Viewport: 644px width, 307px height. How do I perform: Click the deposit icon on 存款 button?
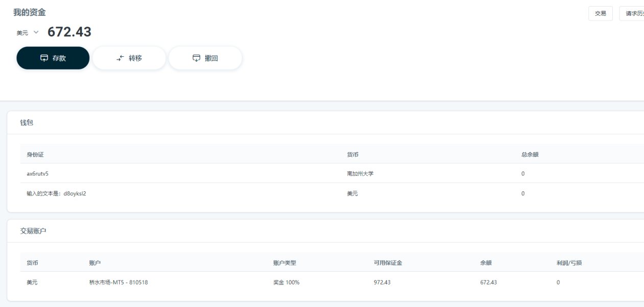pyautogui.click(x=44, y=58)
